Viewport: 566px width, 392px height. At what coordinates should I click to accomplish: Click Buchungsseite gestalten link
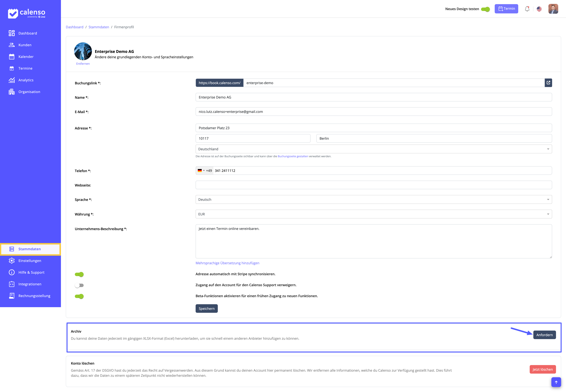tap(293, 157)
